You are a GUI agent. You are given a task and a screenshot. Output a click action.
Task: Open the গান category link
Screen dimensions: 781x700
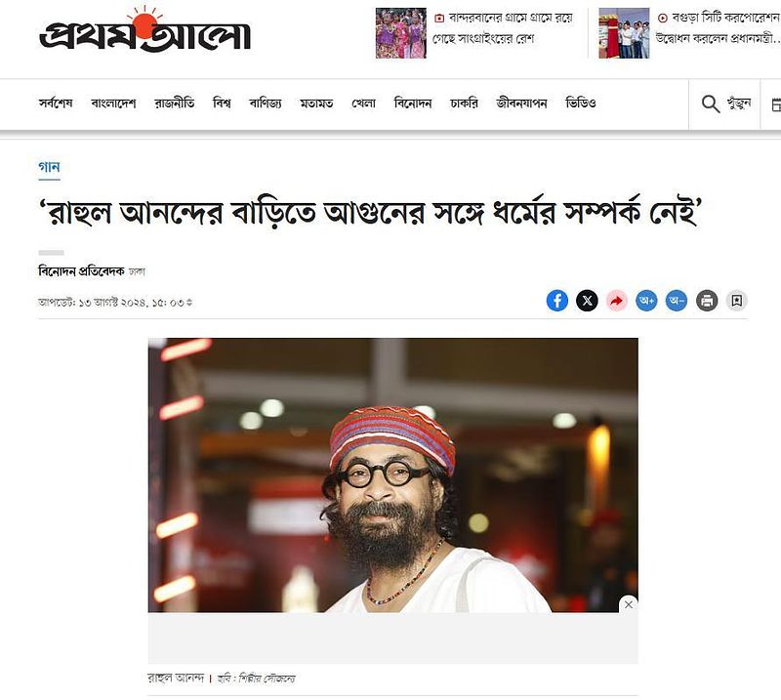50,167
